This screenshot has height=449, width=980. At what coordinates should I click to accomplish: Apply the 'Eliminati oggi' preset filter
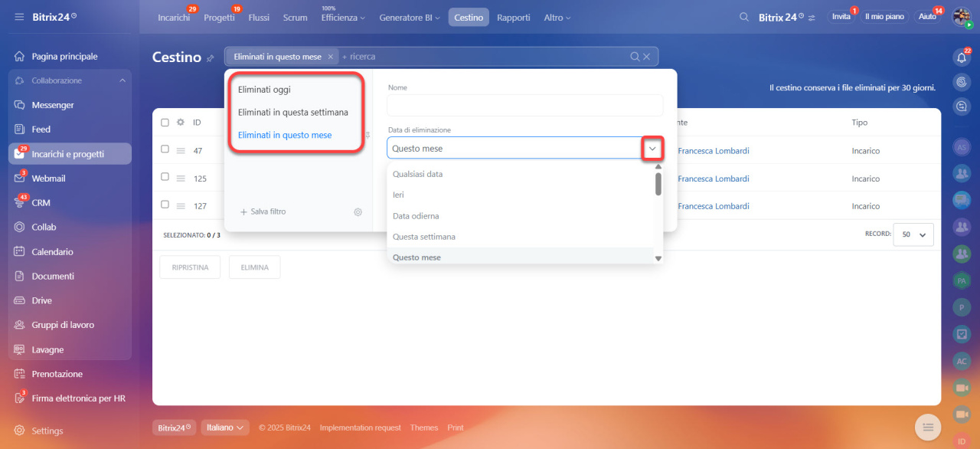(x=264, y=90)
